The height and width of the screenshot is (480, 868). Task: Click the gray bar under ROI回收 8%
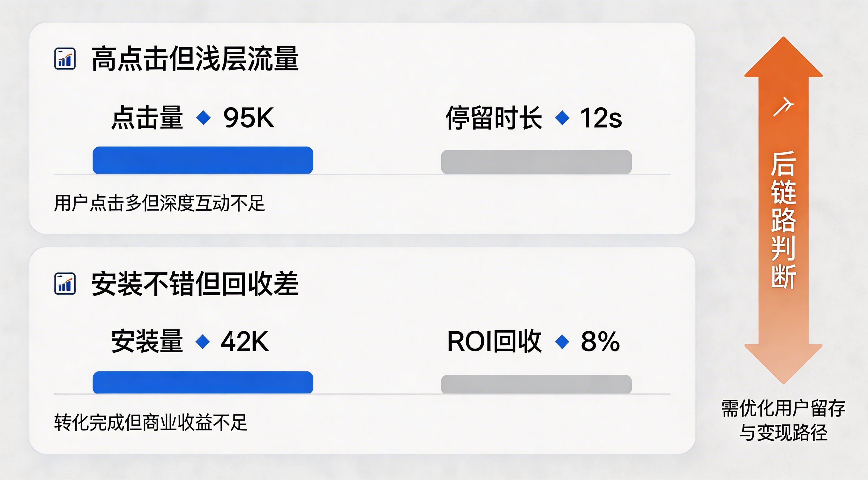tap(536, 384)
